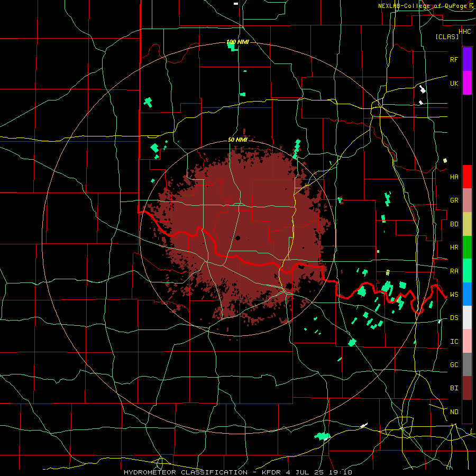Click the BD legend label
This screenshot has height=476, width=476.
[454, 224]
